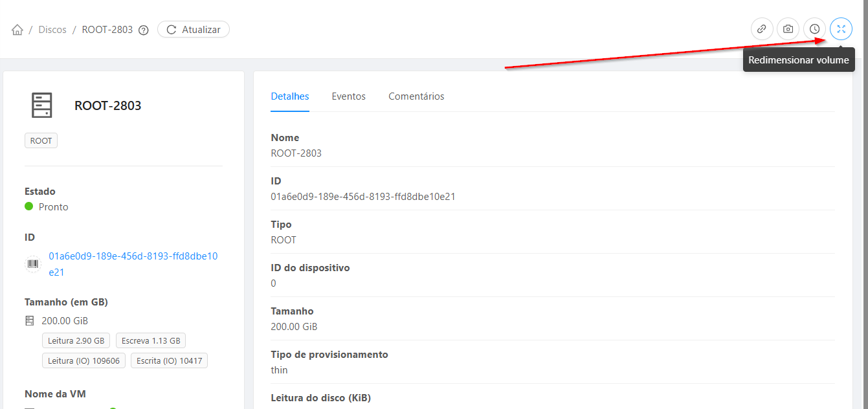Click the Escreva 1.13 GB tag
This screenshot has width=868, height=409.
pos(151,341)
